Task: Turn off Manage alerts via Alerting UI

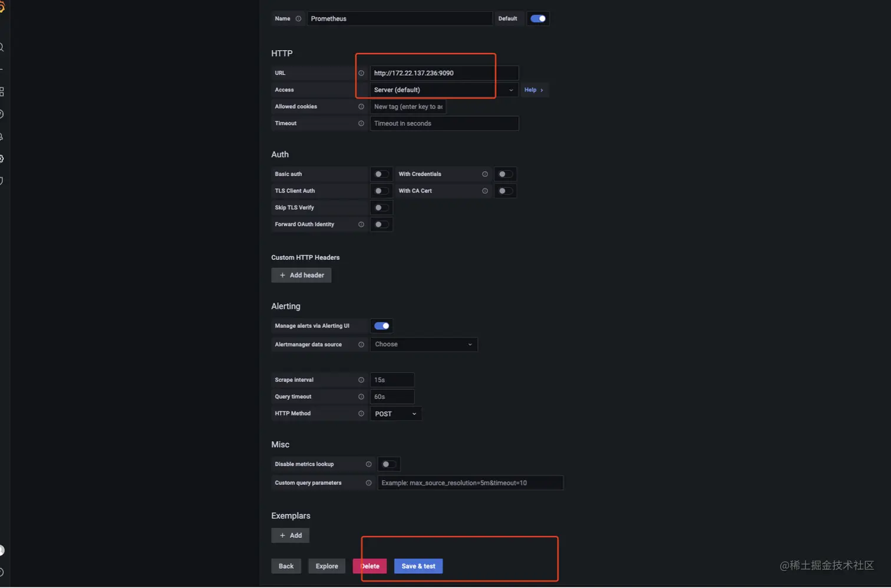Action: click(x=382, y=326)
